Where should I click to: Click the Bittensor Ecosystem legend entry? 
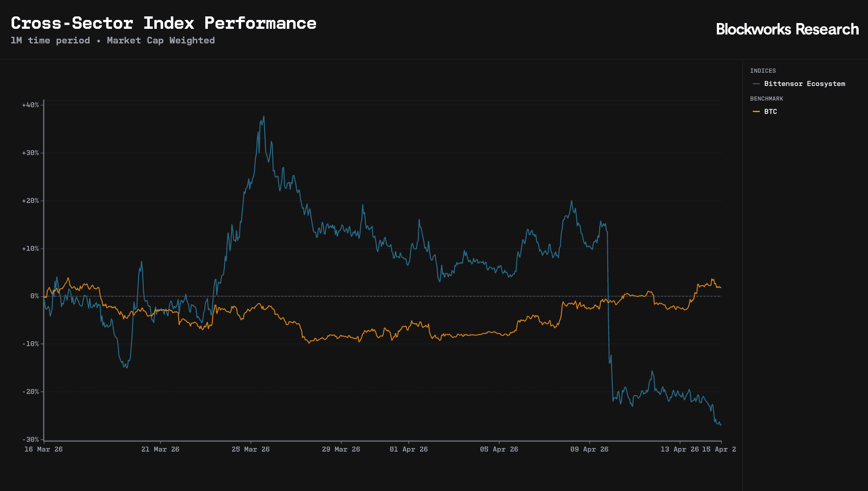(x=799, y=84)
